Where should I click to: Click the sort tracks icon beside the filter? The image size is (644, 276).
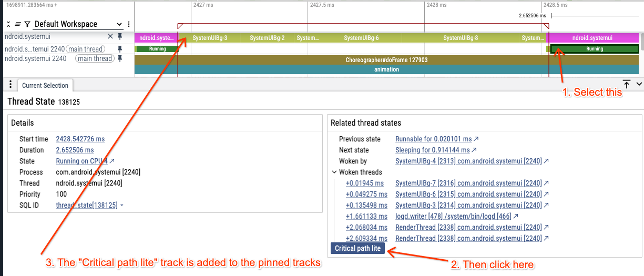pyautogui.click(x=18, y=24)
